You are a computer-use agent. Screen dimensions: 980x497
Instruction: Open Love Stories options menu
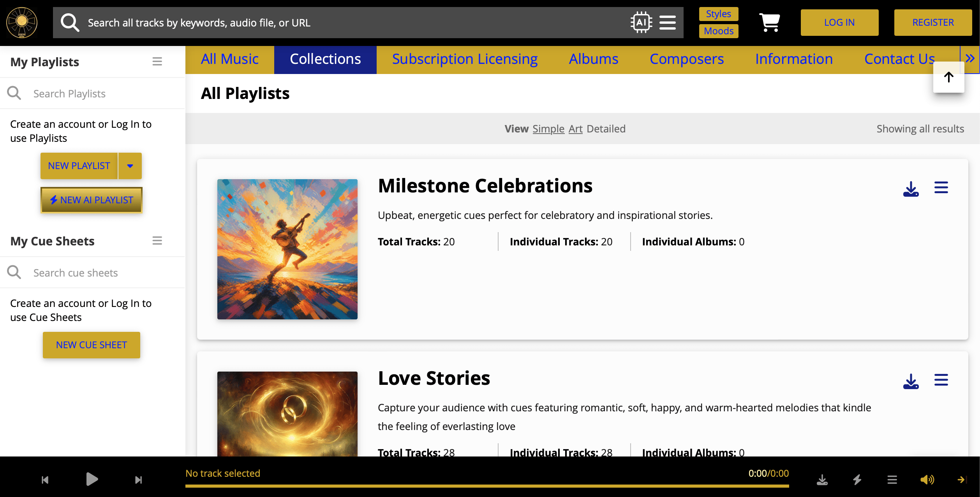941,380
